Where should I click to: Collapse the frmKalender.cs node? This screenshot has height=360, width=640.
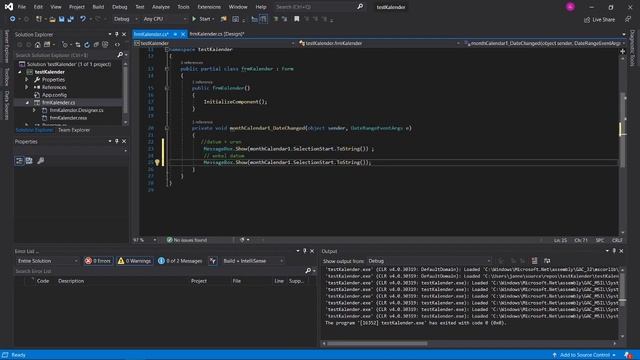27,102
